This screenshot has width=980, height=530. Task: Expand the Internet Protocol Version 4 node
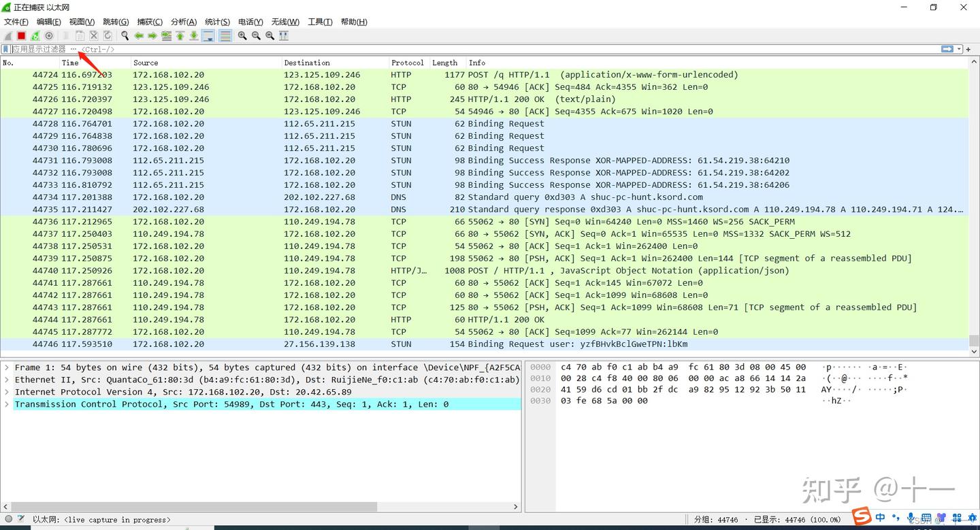click(x=7, y=391)
